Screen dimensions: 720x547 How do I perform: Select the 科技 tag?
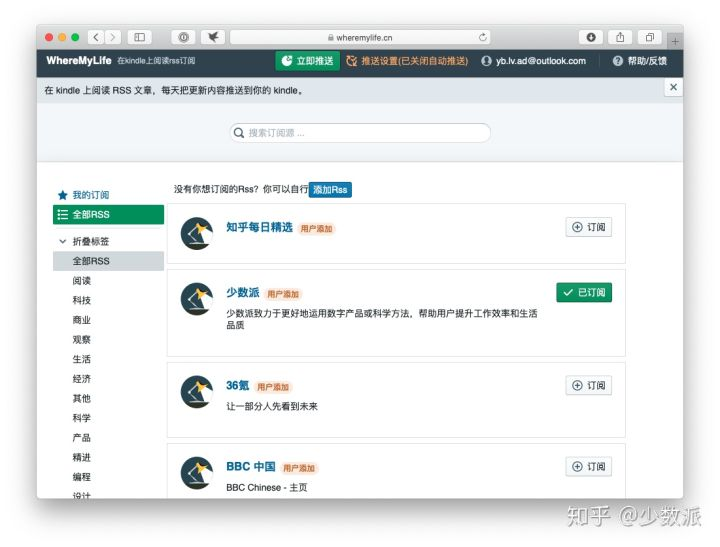[82, 300]
